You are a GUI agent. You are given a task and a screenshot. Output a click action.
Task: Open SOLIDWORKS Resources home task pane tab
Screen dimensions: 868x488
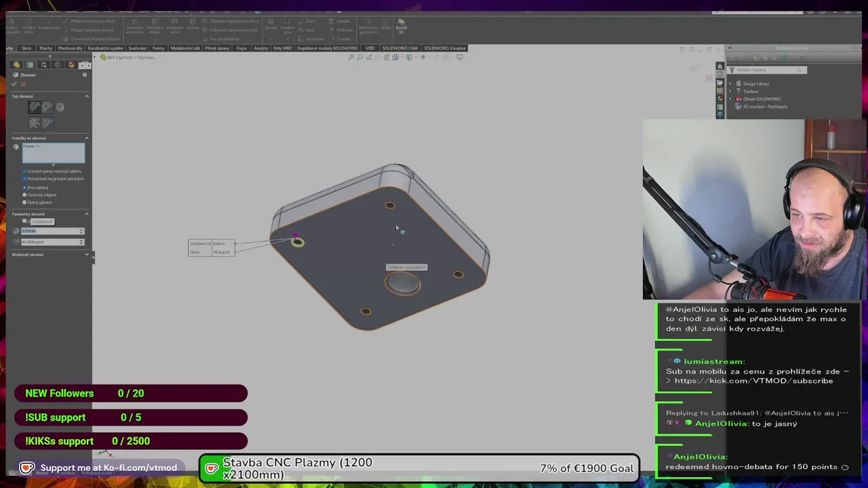[720, 66]
